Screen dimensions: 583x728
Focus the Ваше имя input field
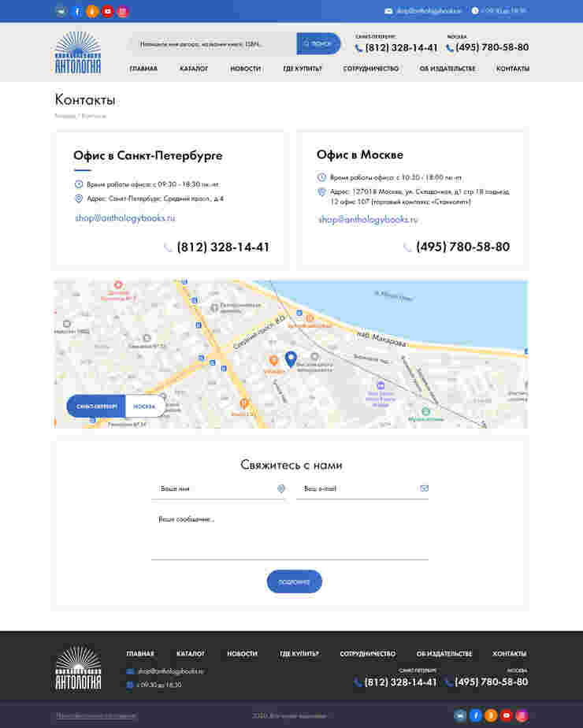pos(218,489)
